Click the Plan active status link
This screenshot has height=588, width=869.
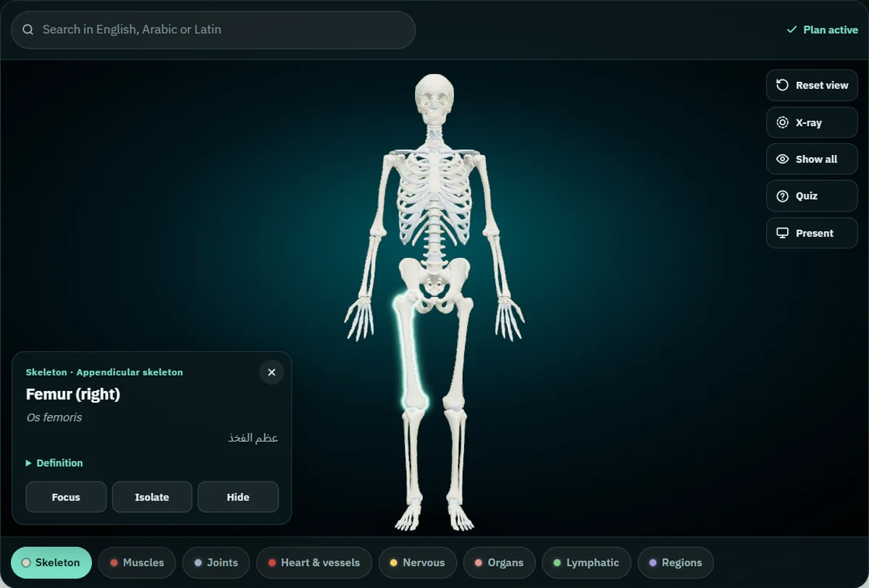(822, 30)
